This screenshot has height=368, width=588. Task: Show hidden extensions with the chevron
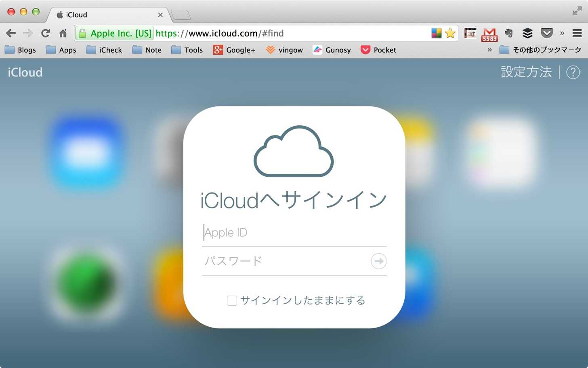click(562, 33)
